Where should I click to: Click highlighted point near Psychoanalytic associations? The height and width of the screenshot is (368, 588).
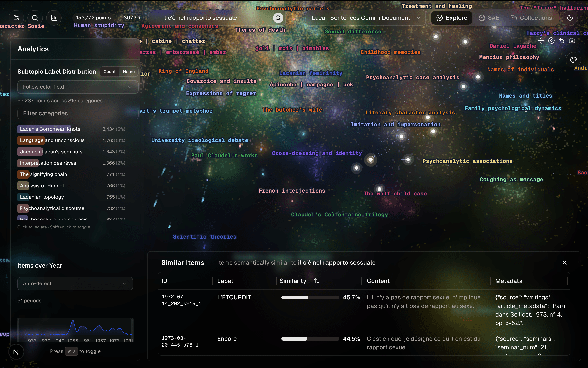click(408, 160)
